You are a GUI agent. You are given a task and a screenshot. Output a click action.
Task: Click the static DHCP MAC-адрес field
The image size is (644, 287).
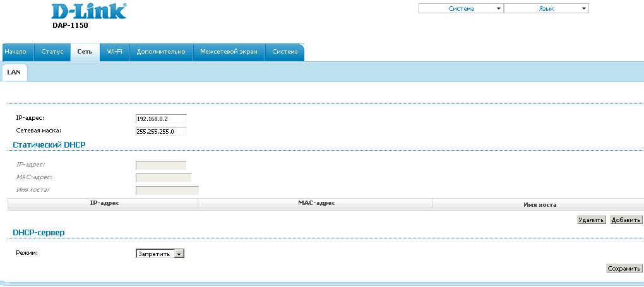(x=163, y=178)
